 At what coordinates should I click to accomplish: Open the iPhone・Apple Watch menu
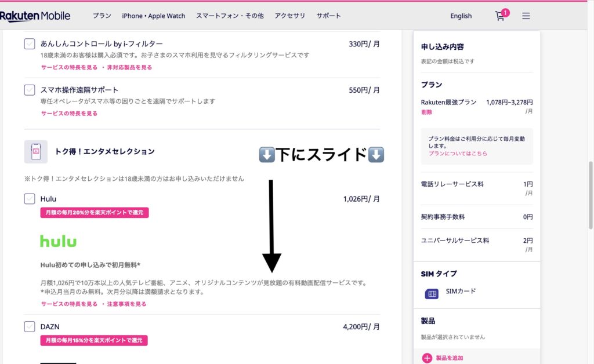tap(153, 16)
